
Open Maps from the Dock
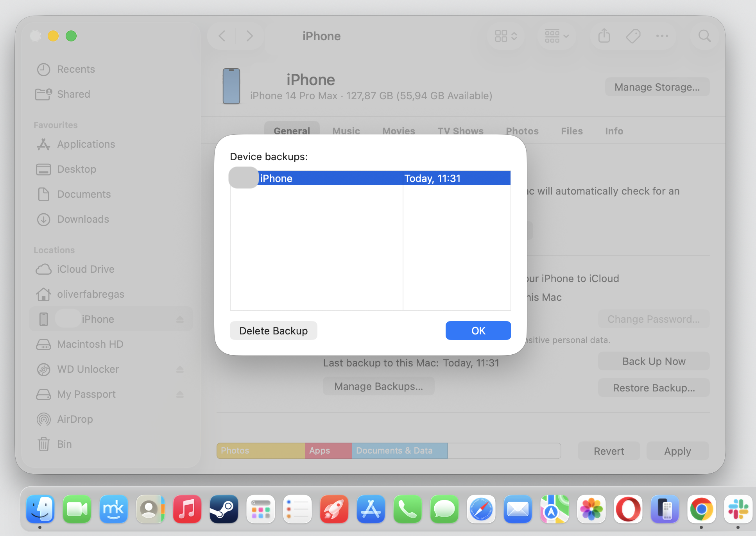(x=555, y=509)
